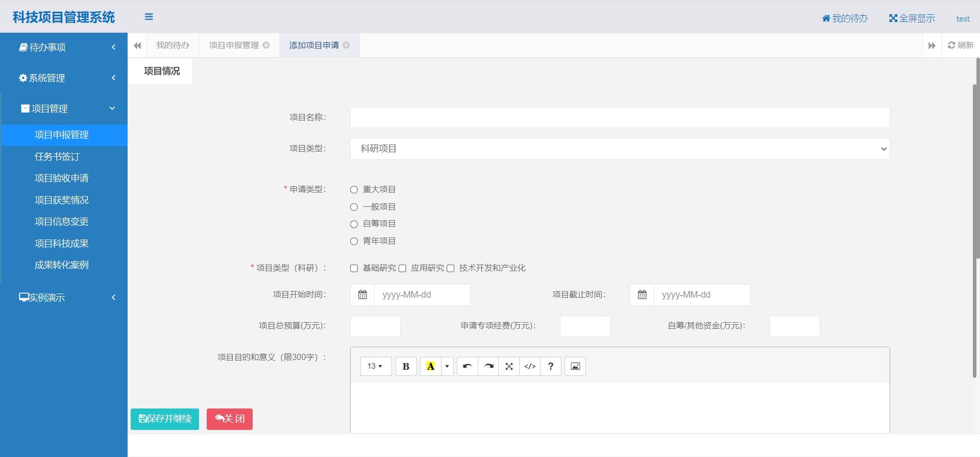Close the 添加项目申请 tab via its x icon
This screenshot has width=980, height=457.
tap(346, 45)
